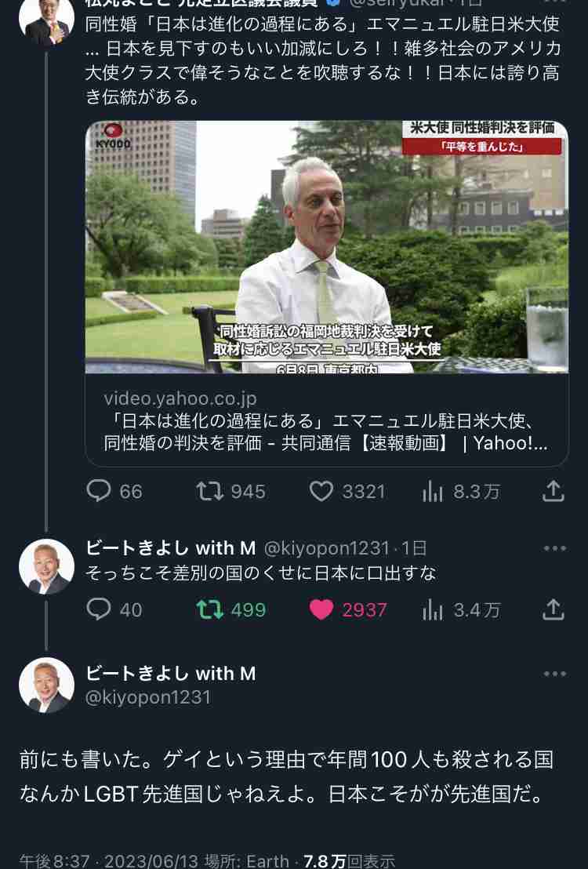
Task: Open the Kyodo video thumbnail of the ambassador
Action: point(326,246)
